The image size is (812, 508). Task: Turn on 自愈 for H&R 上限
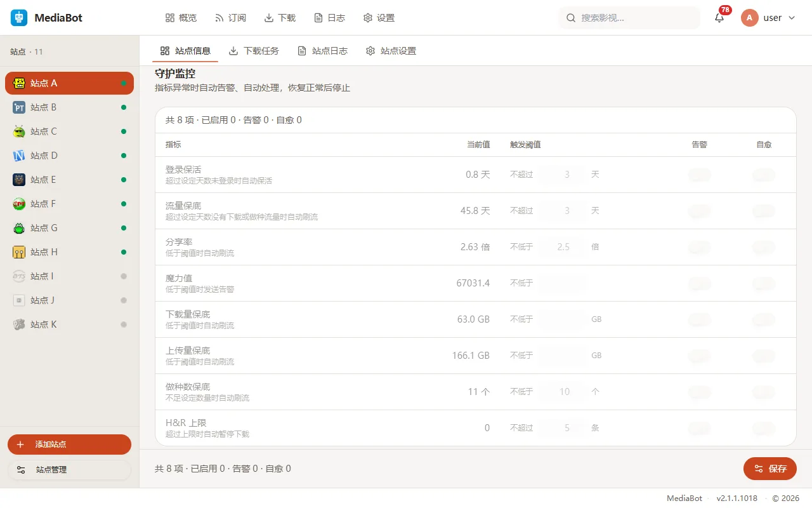coord(764,428)
